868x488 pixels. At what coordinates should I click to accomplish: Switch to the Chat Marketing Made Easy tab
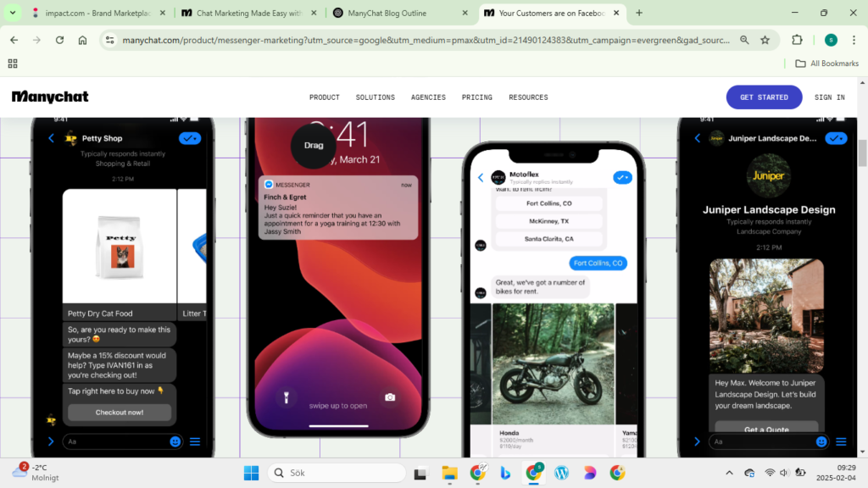click(249, 13)
